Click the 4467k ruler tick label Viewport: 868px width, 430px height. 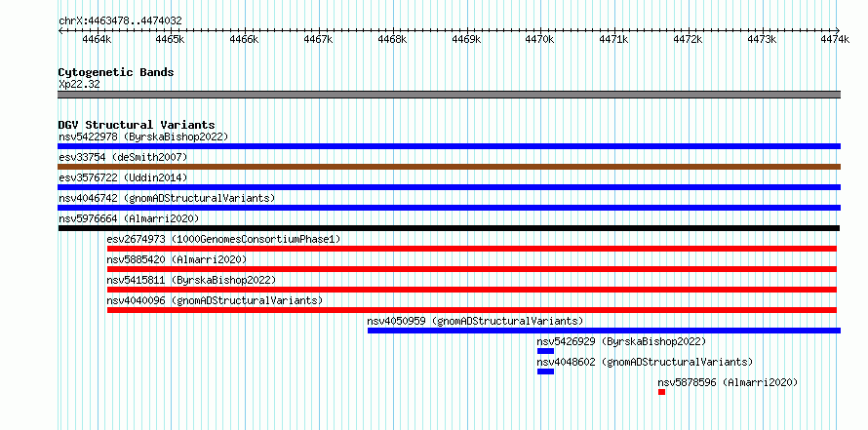tap(318, 39)
